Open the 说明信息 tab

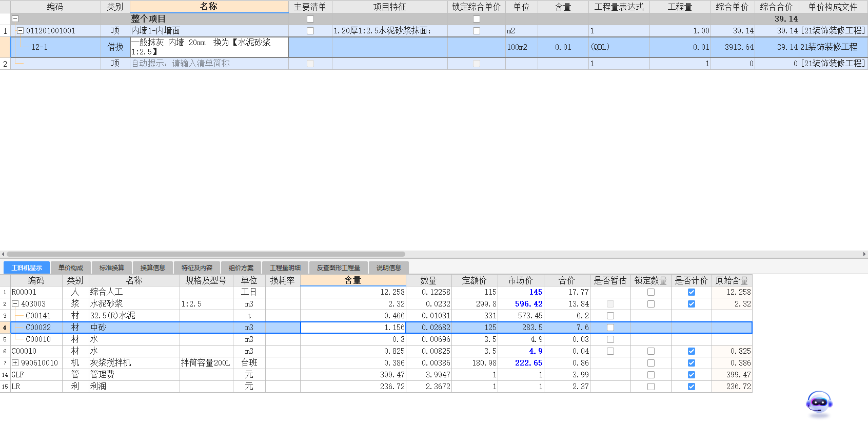[x=389, y=267]
